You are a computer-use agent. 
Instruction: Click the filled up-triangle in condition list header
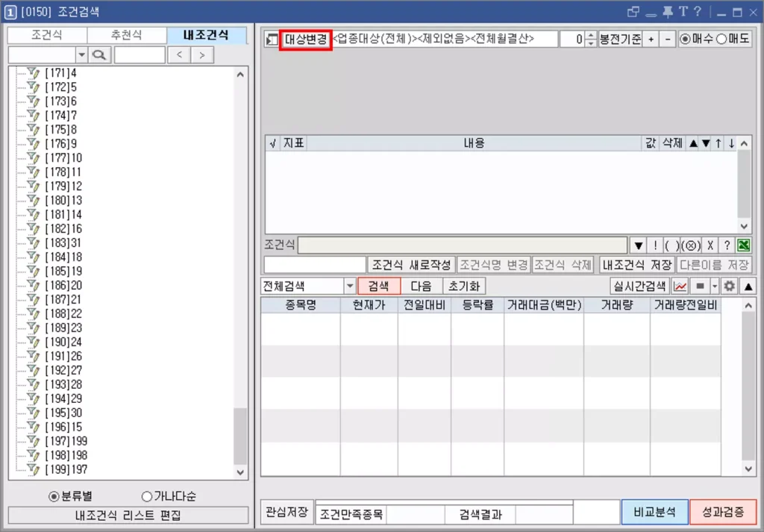(693, 143)
